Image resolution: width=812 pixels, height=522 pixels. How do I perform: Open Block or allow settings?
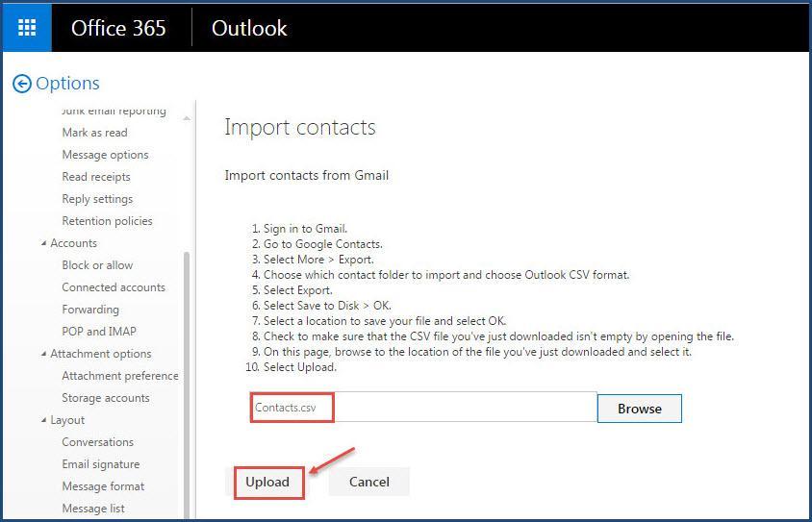(97, 265)
